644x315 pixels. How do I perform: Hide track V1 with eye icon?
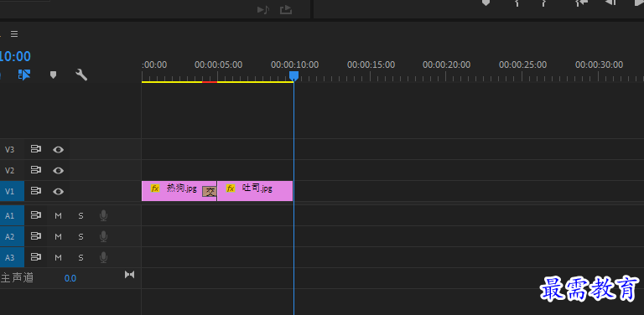(x=59, y=192)
